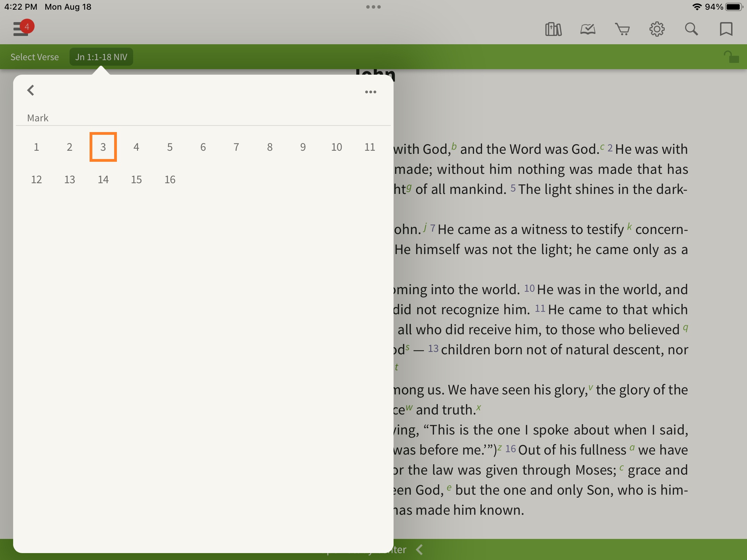Screen dimensions: 747x560
Task: Tap verse number 11 in John text
Action: pyautogui.click(x=540, y=309)
